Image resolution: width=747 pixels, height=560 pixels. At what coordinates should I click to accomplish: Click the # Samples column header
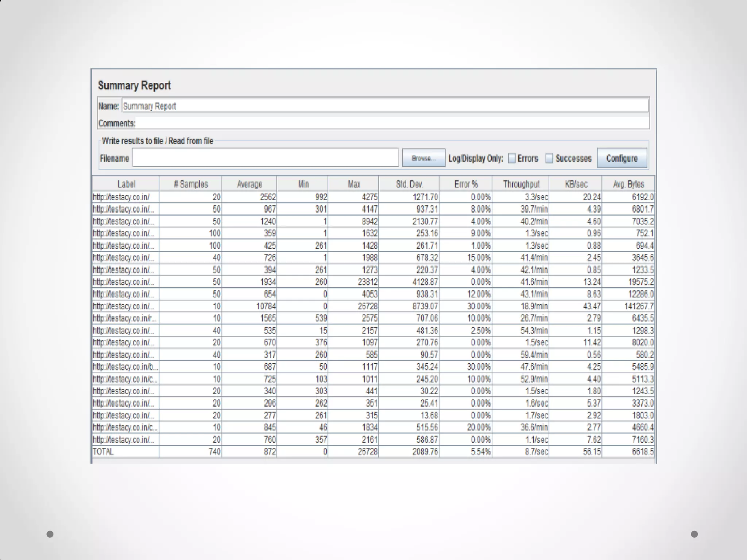191,184
